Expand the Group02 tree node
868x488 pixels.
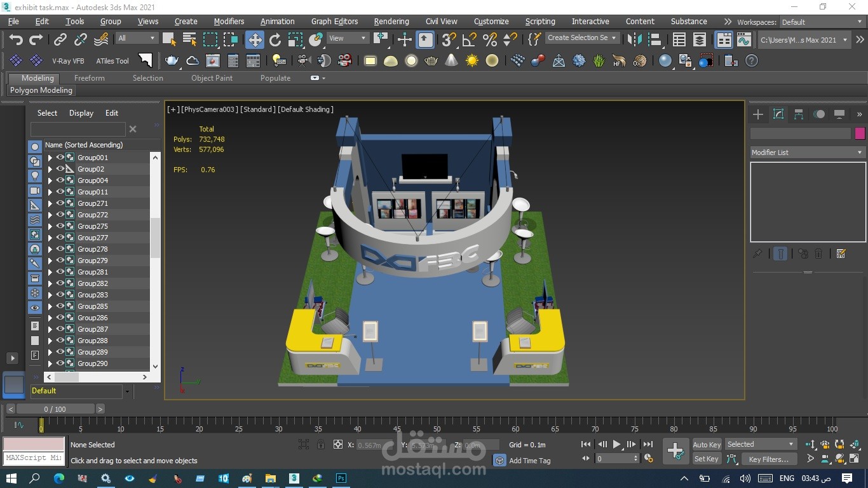pyautogui.click(x=50, y=169)
